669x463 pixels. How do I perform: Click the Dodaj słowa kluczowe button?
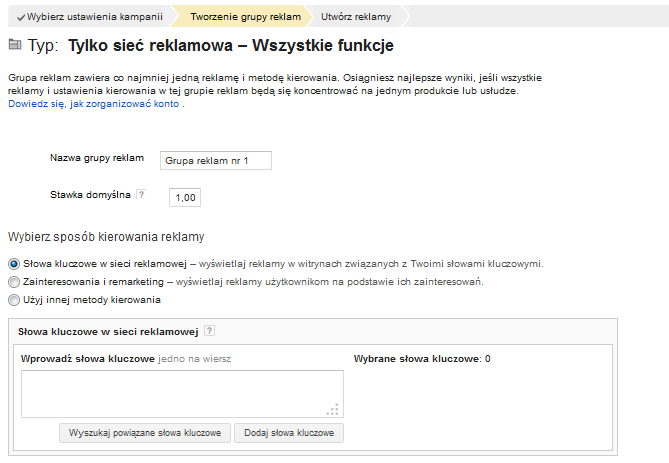click(x=289, y=433)
